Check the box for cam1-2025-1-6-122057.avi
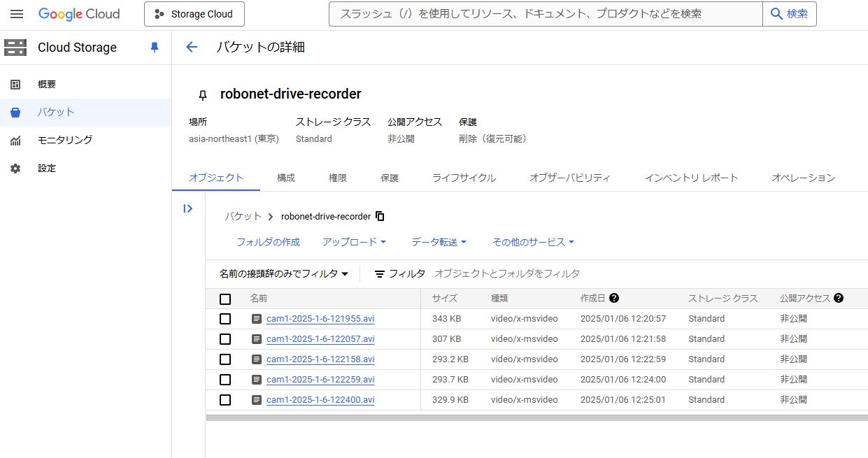 point(225,339)
